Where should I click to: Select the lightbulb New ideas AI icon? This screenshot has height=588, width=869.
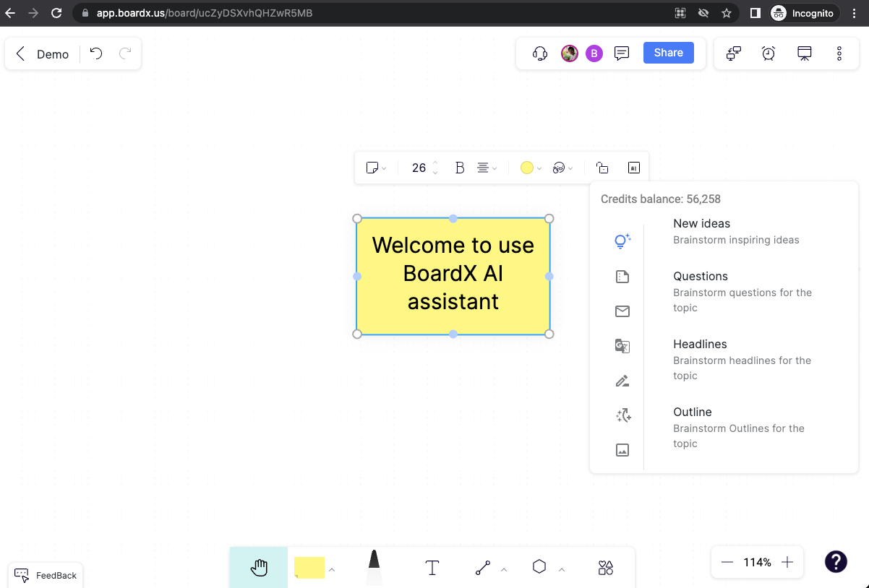[622, 241]
